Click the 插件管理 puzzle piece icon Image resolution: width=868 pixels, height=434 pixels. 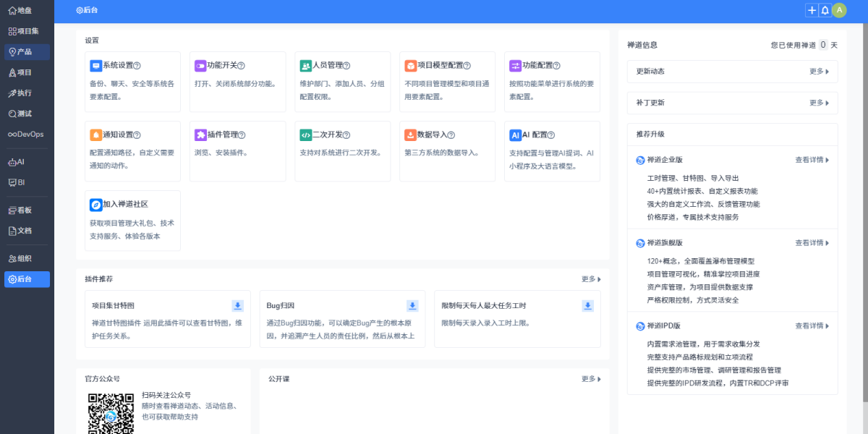[200, 135]
